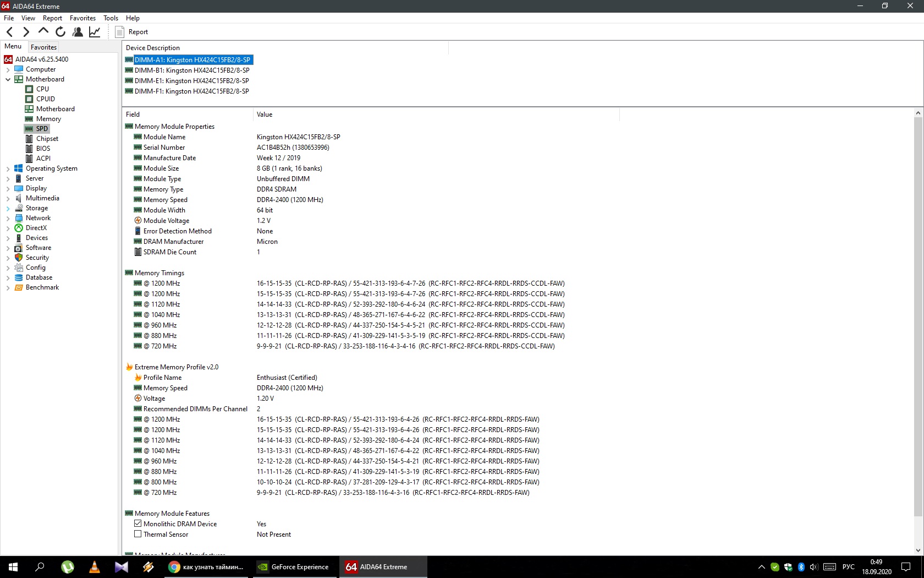
Task: Open the View menu
Action: pos(28,18)
